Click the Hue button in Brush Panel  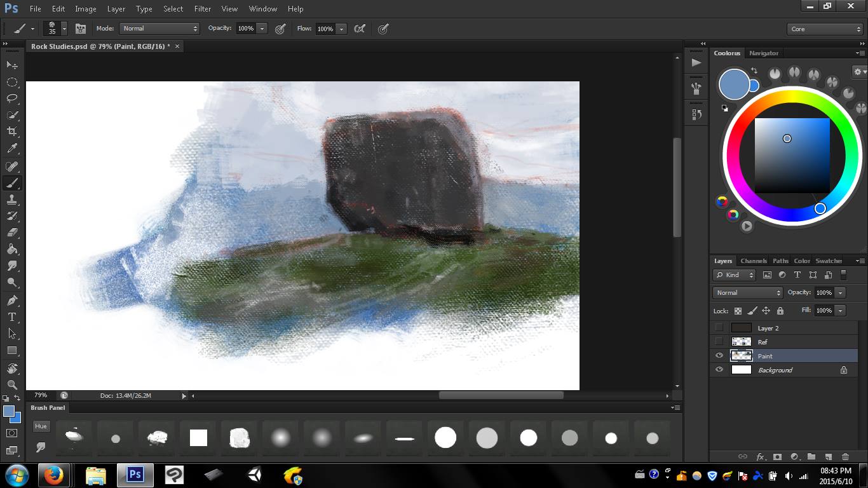41,426
